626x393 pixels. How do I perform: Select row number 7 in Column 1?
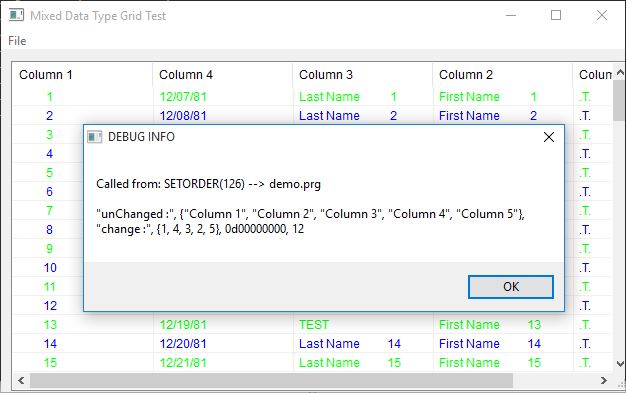pos(50,210)
